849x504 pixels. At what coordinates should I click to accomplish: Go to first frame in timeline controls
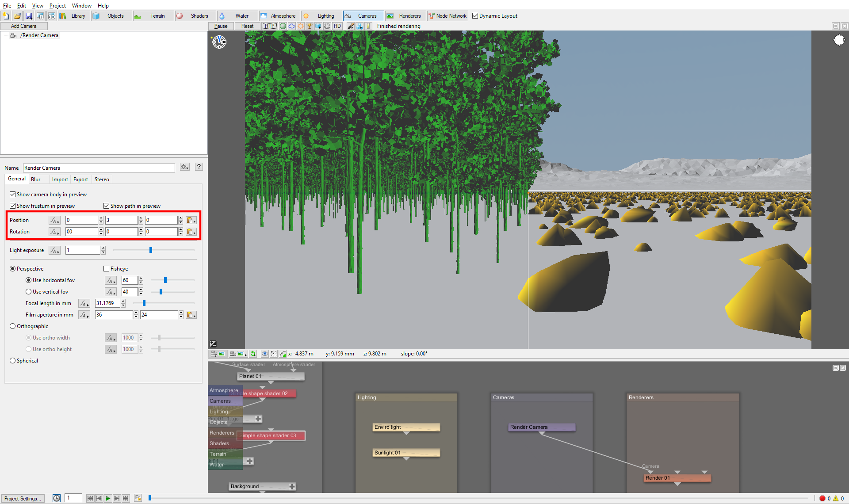(x=90, y=498)
